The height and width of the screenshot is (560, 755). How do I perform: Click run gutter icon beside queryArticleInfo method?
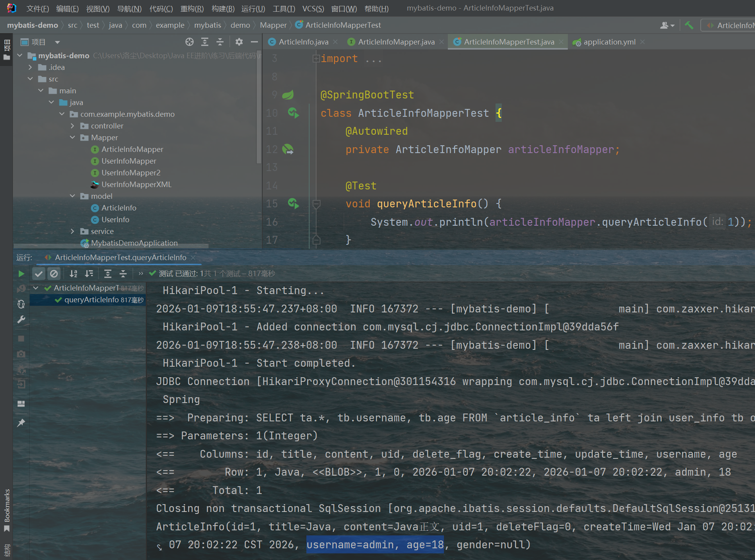[293, 203]
